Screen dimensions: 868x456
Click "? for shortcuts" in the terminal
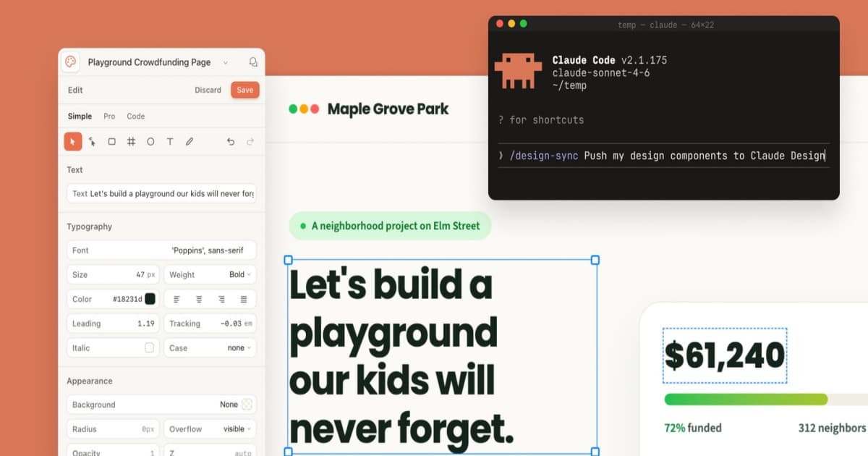pos(541,119)
